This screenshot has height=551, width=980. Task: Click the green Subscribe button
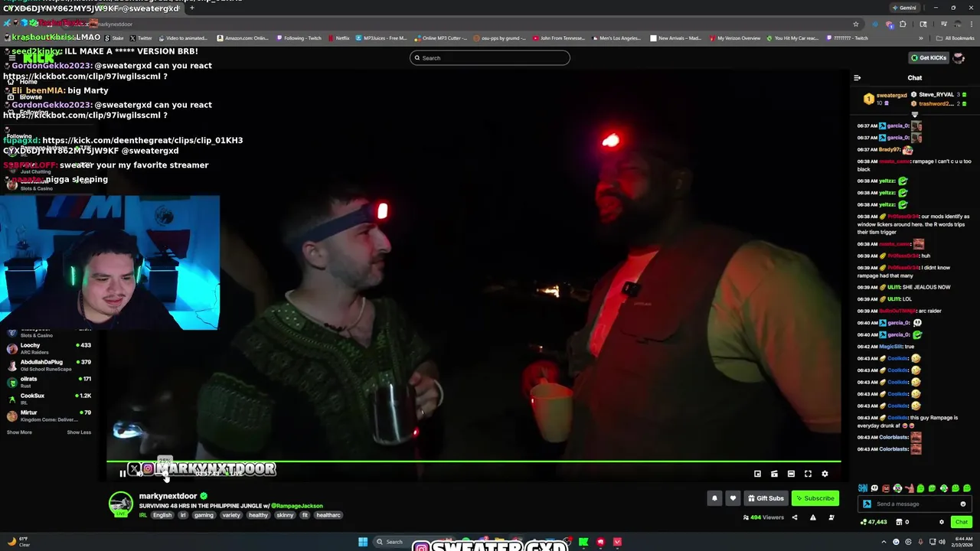pyautogui.click(x=815, y=498)
